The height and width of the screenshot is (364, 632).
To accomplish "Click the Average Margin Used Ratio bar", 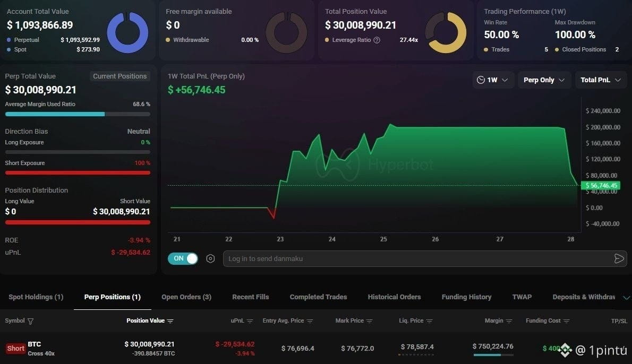I will click(x=78, y=115).
